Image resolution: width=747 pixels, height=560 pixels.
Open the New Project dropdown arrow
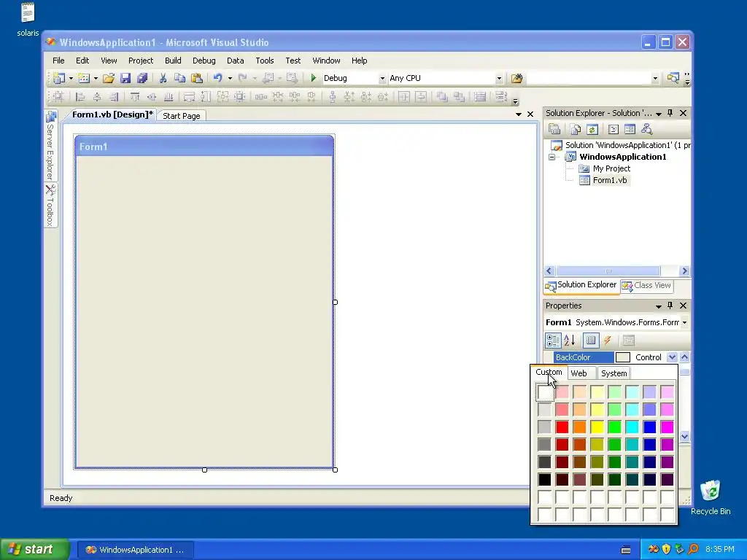(71, 78)
